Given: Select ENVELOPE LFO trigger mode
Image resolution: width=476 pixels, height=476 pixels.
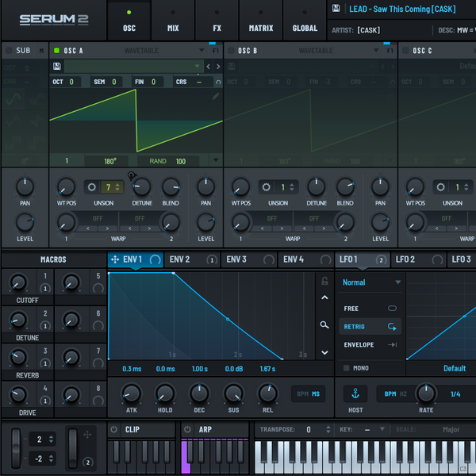Looking at the screenshot, I should pos(370,345).
